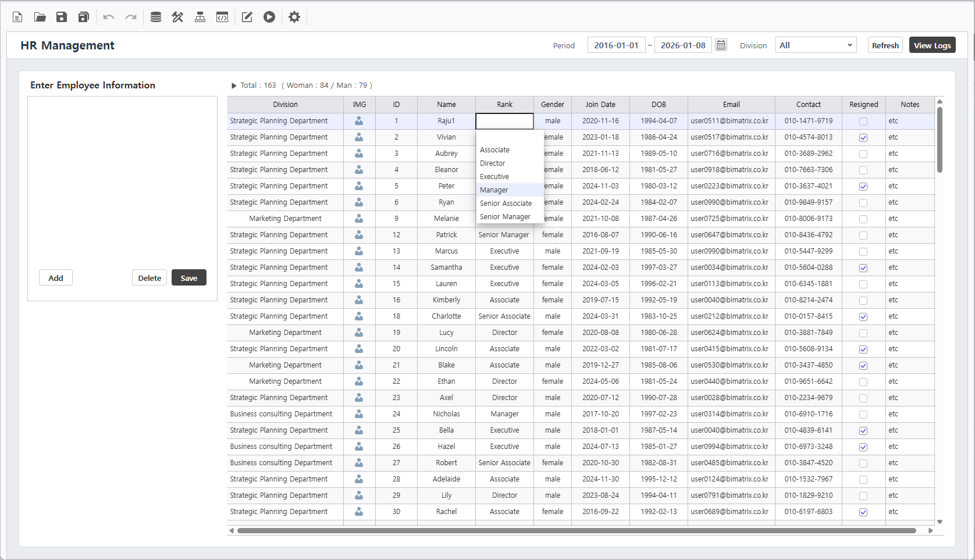The height and width of the screenshot is (560, 975).
Task: Open the calendar picker next to Period
Action: (x=721, y=45)
